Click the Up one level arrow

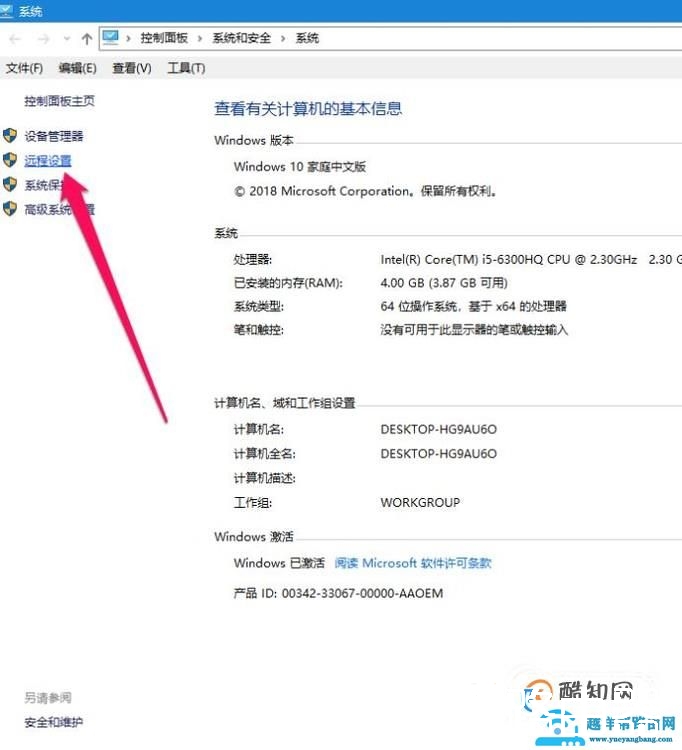87,39
